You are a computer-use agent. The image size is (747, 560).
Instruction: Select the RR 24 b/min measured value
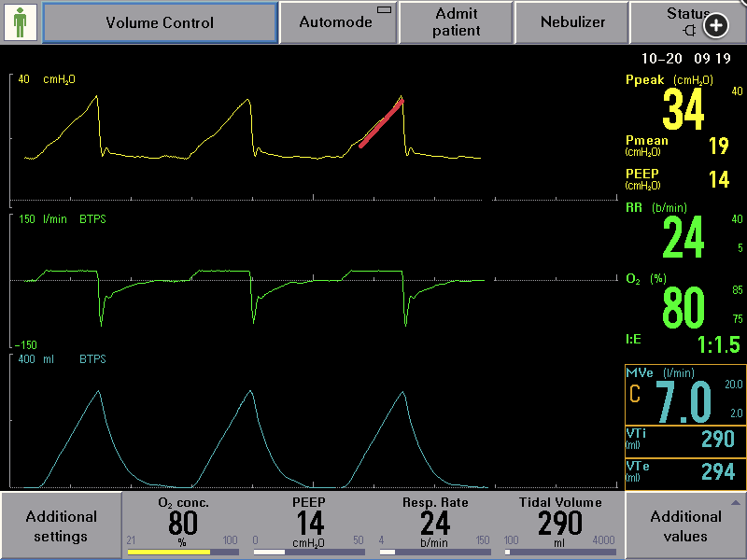[x=684, y=238]
